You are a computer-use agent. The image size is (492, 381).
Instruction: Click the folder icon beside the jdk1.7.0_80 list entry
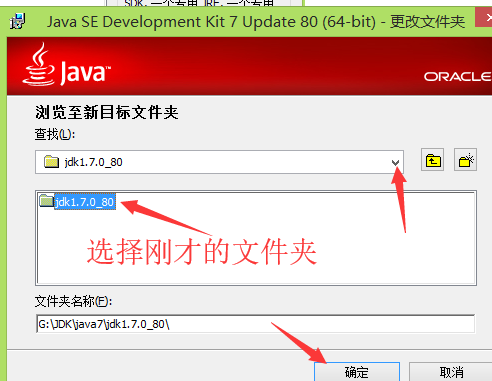click(46, 201)
